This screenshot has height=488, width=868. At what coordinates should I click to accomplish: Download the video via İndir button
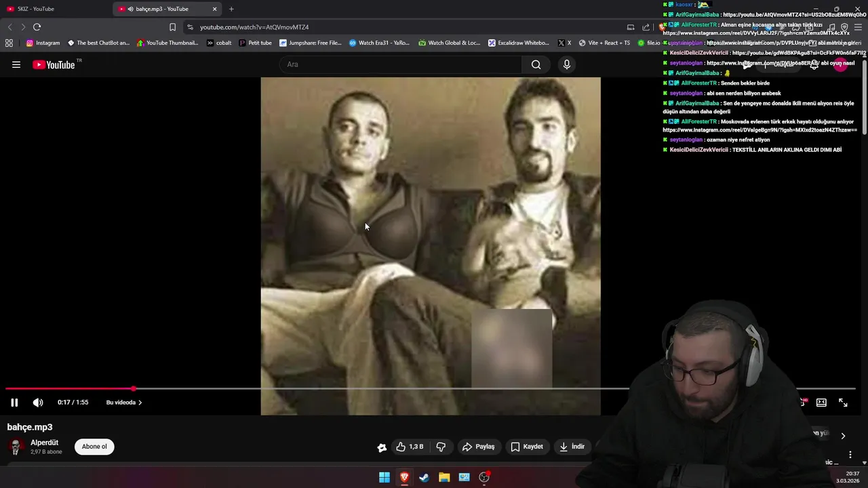(572, 447)
